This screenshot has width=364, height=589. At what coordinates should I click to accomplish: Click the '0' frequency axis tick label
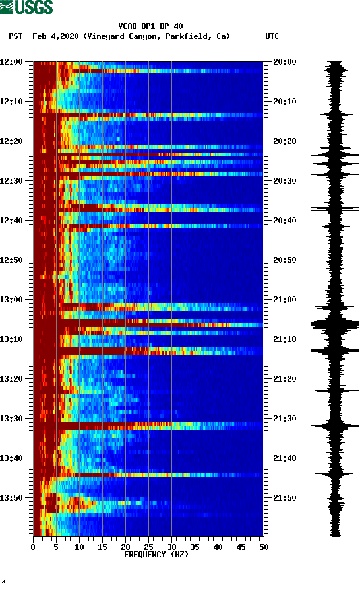(33, 547)
